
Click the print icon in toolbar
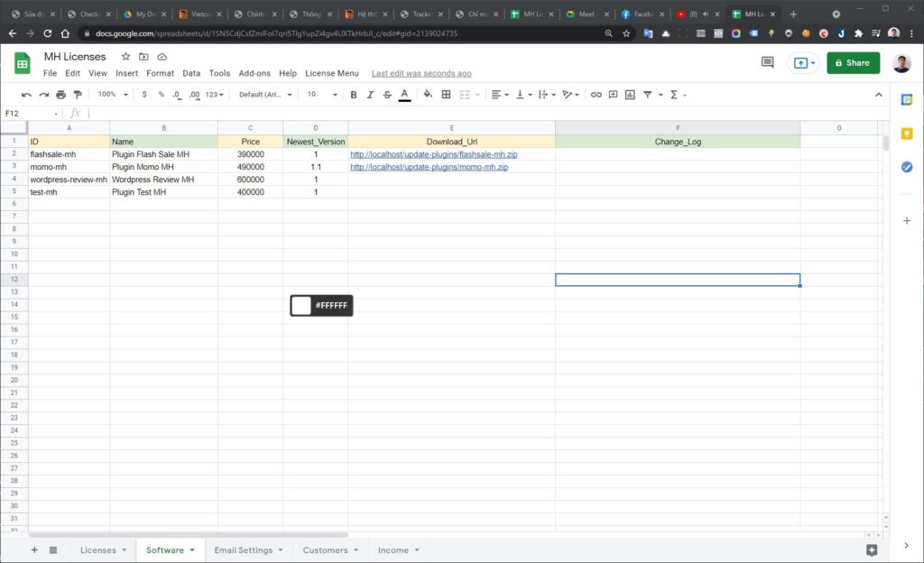[60, 95]
